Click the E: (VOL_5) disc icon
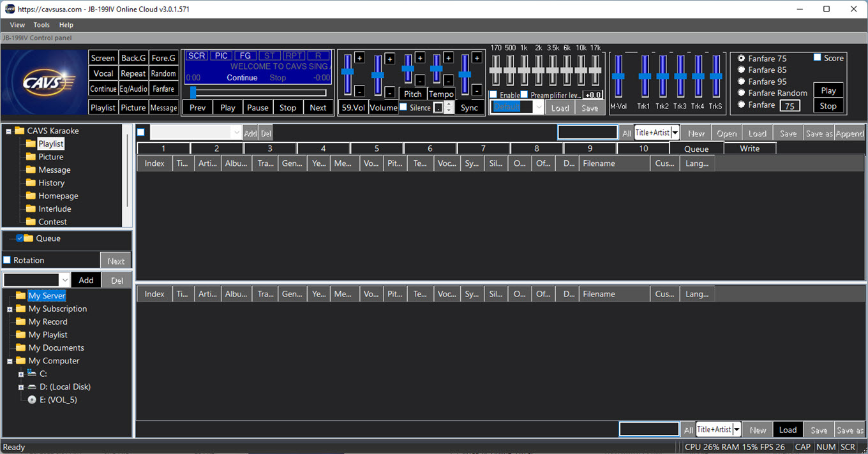Viewport: 868px width, 454px height. 32,400
